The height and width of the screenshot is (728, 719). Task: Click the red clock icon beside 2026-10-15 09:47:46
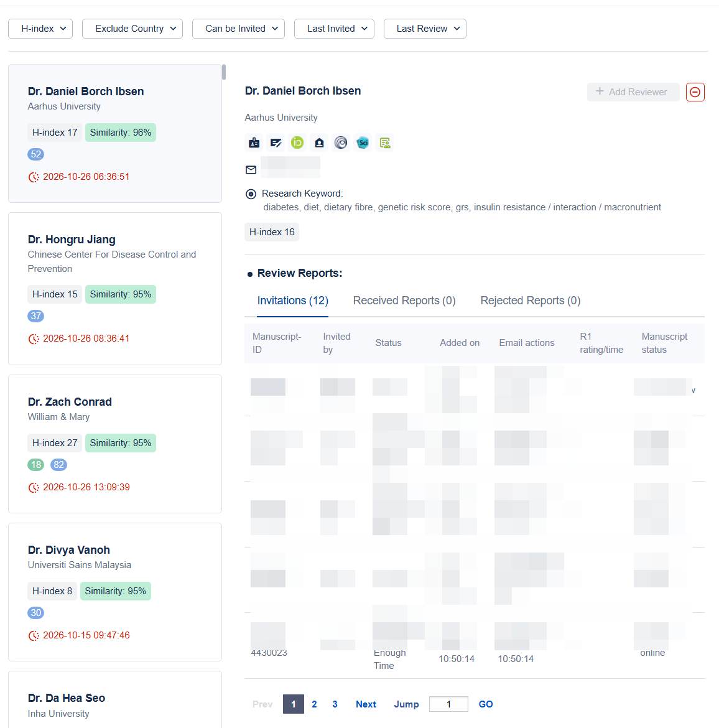[x=34, y=636]
